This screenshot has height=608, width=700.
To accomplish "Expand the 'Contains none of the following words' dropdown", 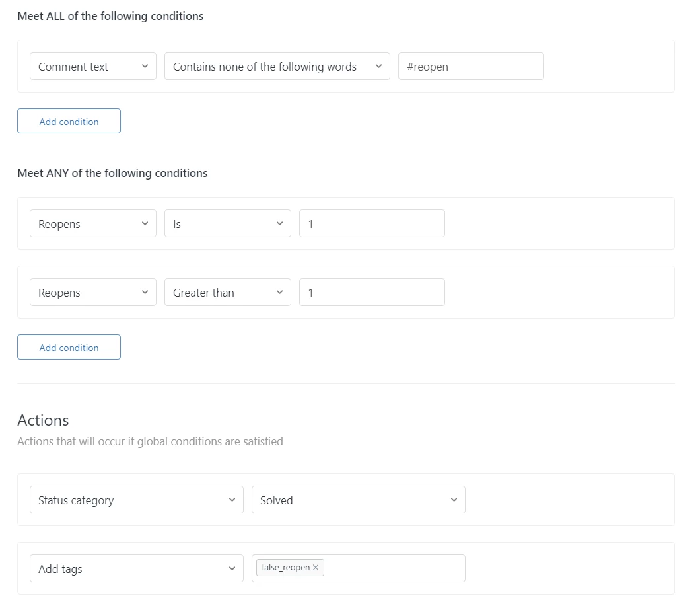I will tap(277, 67).
